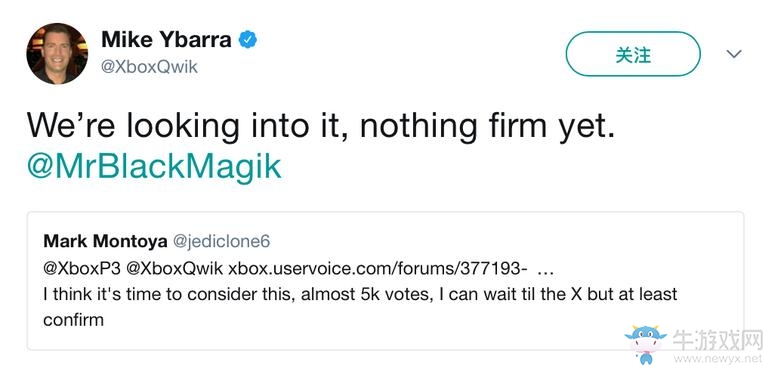Screen dimensions: 768x370
Task: Open Mike Ybarra's profile avatar photo
Action: [57, 53]
